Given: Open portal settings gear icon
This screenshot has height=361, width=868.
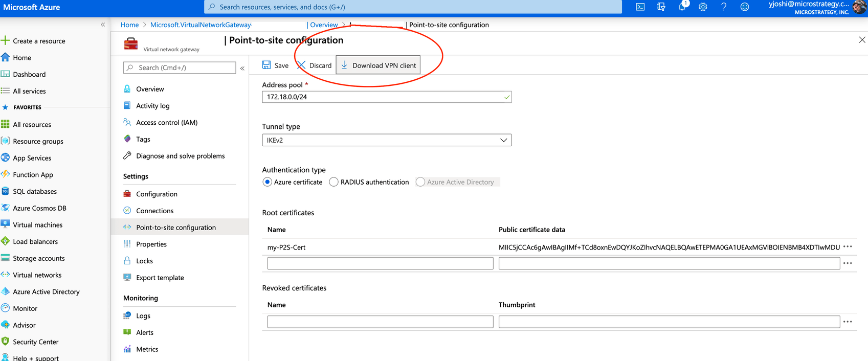Looking at the screenshot, I should (x=703, y=7).
